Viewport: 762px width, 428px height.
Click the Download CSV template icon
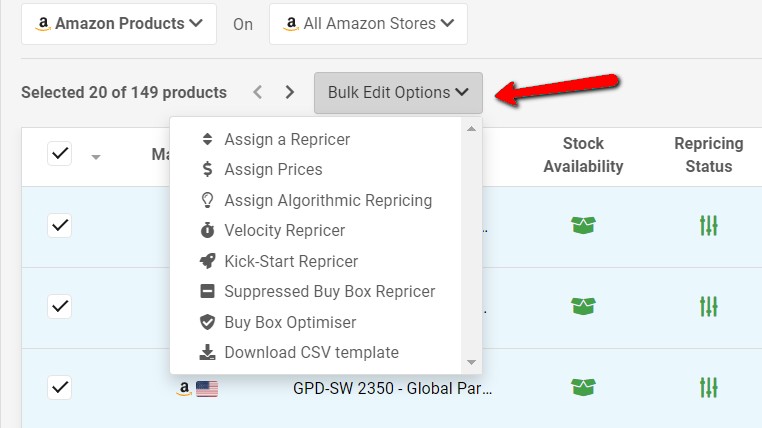[208, 352]
